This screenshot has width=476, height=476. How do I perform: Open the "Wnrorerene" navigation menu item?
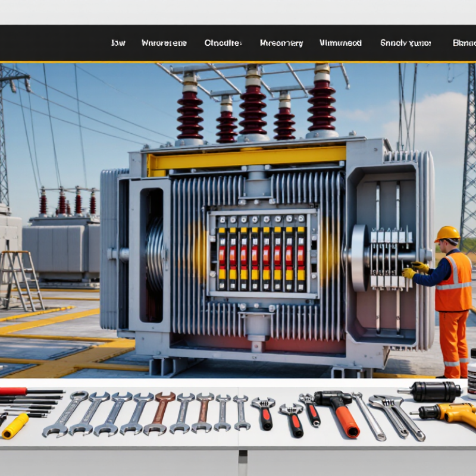pos(164,43)
